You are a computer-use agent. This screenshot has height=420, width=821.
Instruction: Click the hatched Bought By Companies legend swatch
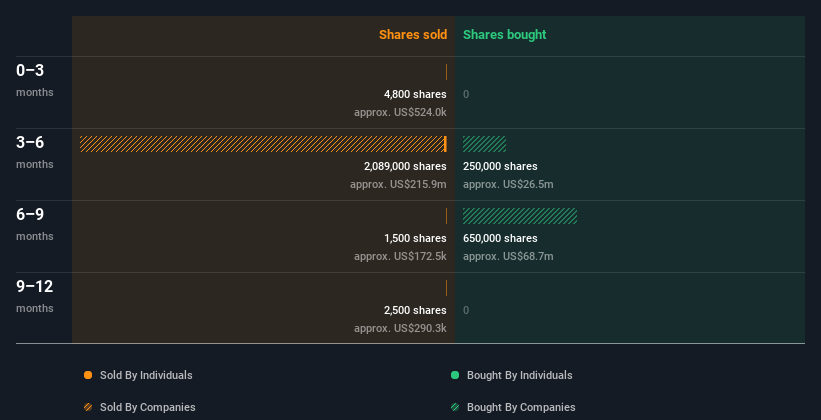coord(455,407)
